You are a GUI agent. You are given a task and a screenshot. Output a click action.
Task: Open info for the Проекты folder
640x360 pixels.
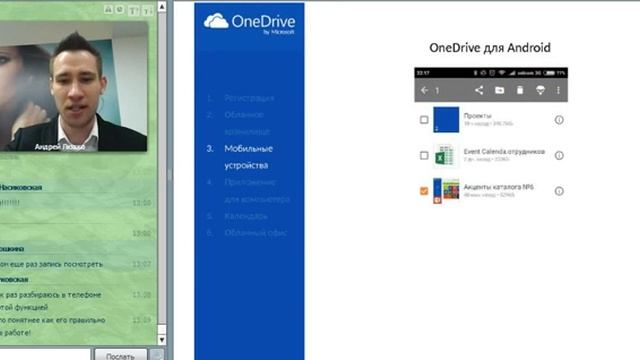559,120
